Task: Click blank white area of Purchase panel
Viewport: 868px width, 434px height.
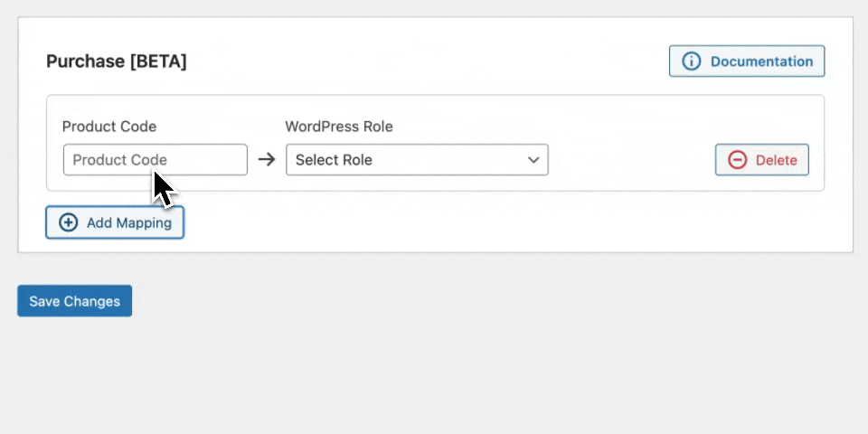Action: 452,224
